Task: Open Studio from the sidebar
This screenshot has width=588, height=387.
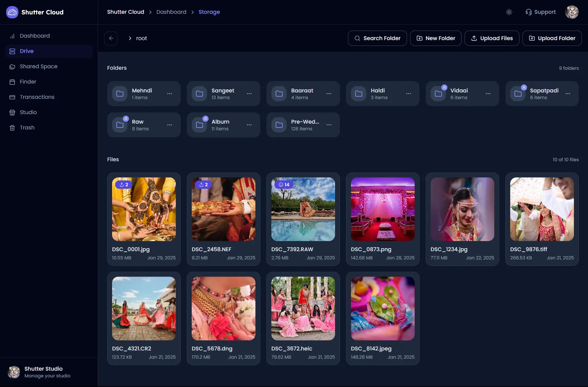Action: (x=28, y=112)
